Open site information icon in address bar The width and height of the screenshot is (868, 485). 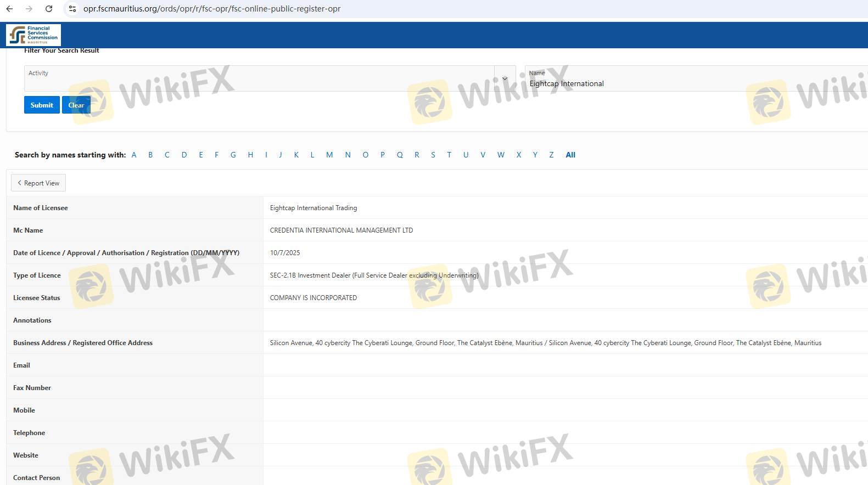(72, 9)
